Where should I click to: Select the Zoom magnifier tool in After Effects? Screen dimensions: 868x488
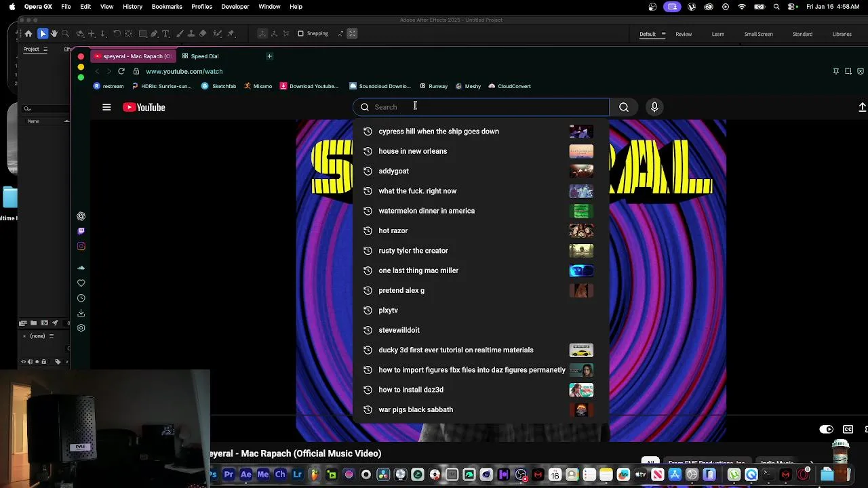(66, 33)
